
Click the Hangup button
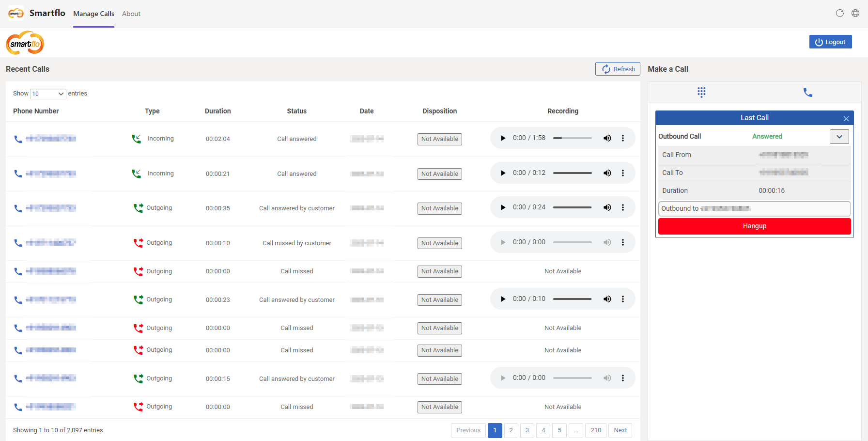[755, 226]
